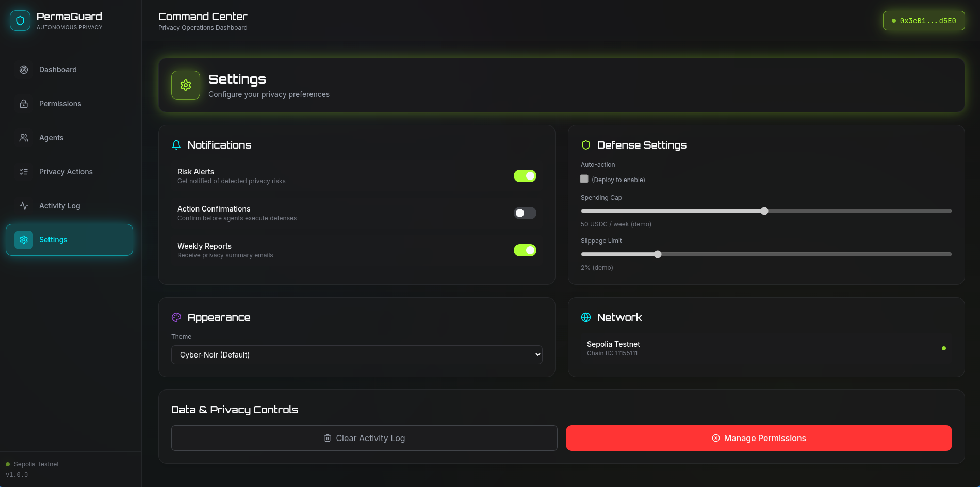This screenshot has height=487, width=980.
Task: Turn off the Weekly Reports toggle
Action: (x=525, y=250)
